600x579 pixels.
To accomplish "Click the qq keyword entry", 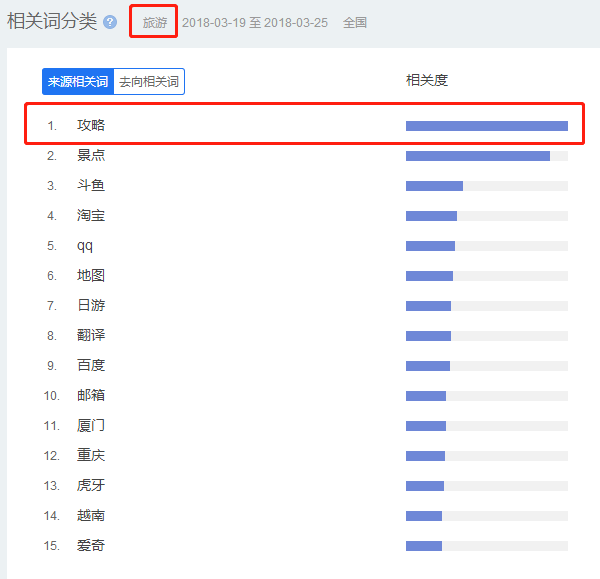I will 85,246.
